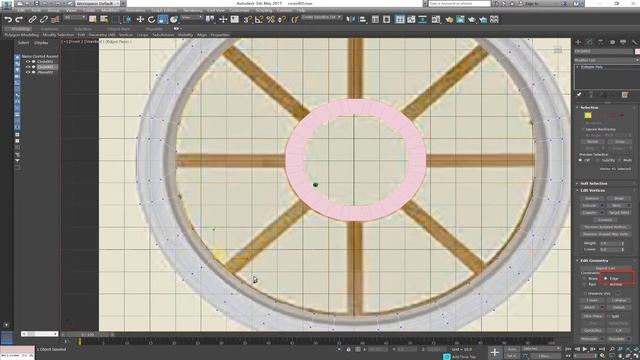This screenshot has height=360, width=640.
Task: Select Preview Selection Off radio button
Action: pos(580,160)
